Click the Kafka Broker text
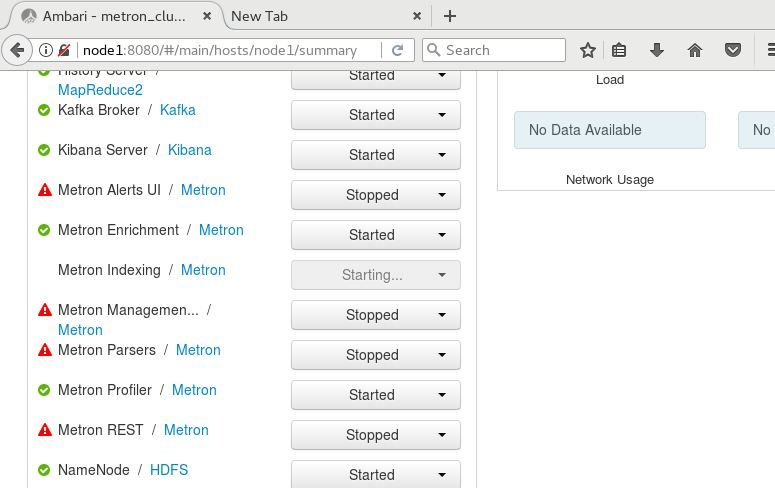The image size is (775, 488). pyautogui.click(x=99, y=110)
